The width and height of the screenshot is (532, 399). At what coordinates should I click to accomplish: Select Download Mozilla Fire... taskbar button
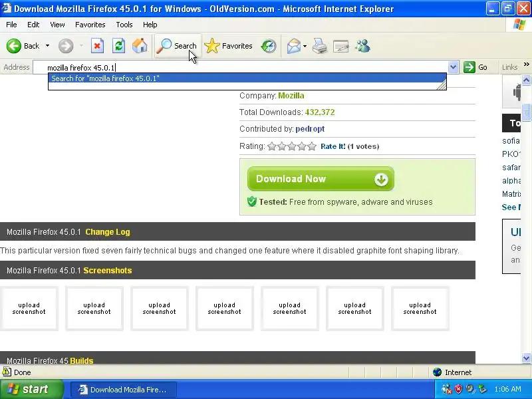pos(124,390)
